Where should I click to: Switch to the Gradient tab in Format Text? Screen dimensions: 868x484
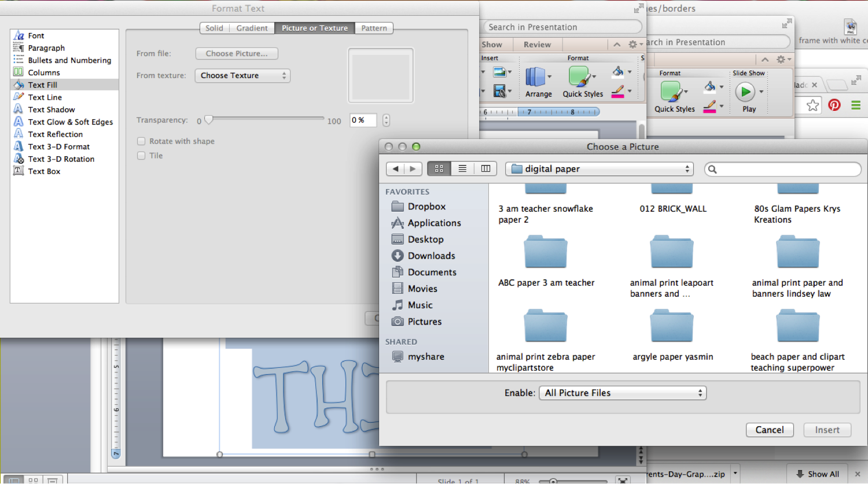point(252,28)
